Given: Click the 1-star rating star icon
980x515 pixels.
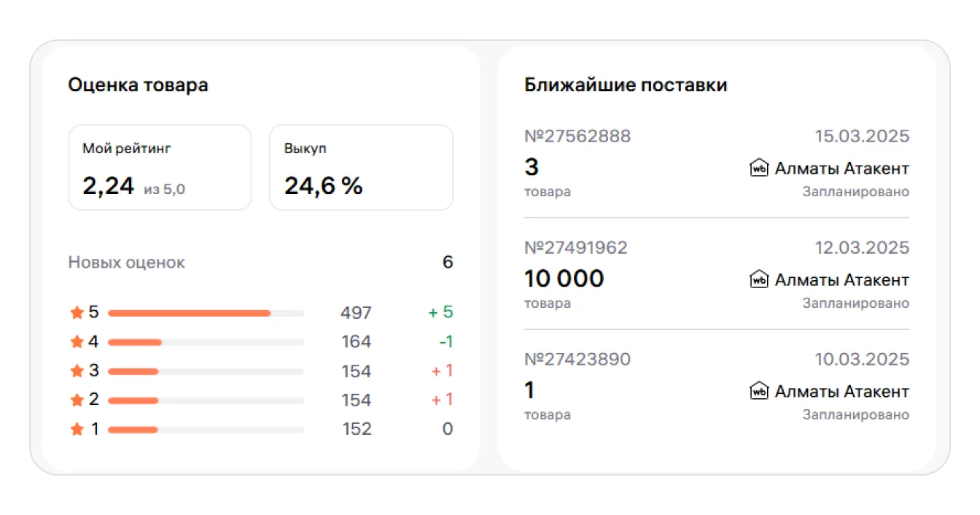Looking at the screenshot, I should [x=77, y=430].
